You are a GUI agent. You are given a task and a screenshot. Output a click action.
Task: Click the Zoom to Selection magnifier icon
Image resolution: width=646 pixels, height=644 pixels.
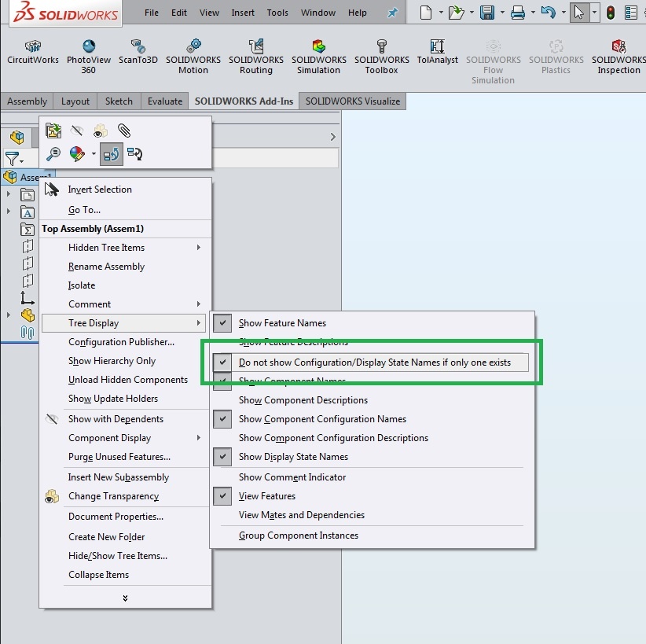point(53,154)
